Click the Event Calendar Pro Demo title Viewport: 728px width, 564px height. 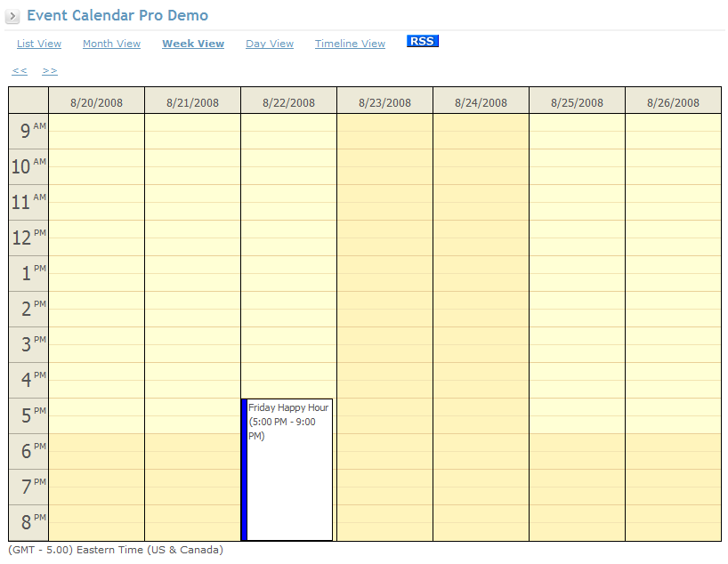[x=117, y=15]
